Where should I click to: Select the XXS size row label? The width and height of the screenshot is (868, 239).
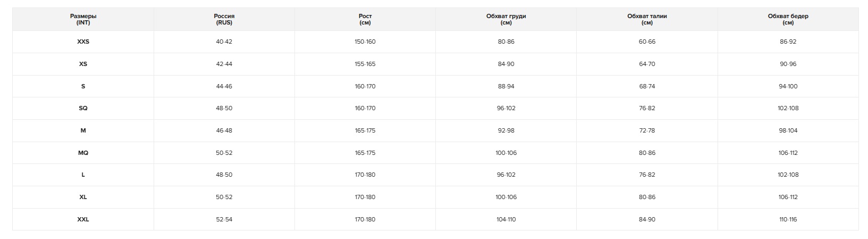(83, 42)
